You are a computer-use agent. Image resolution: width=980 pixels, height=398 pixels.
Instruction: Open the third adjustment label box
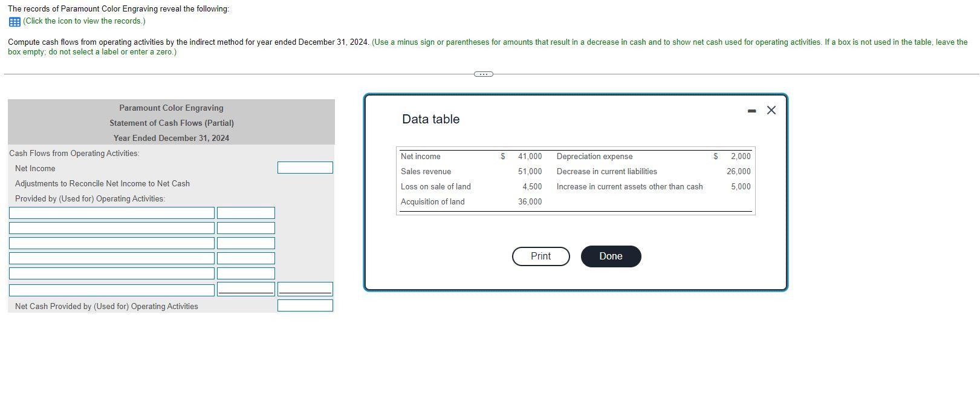pos(112,243)
